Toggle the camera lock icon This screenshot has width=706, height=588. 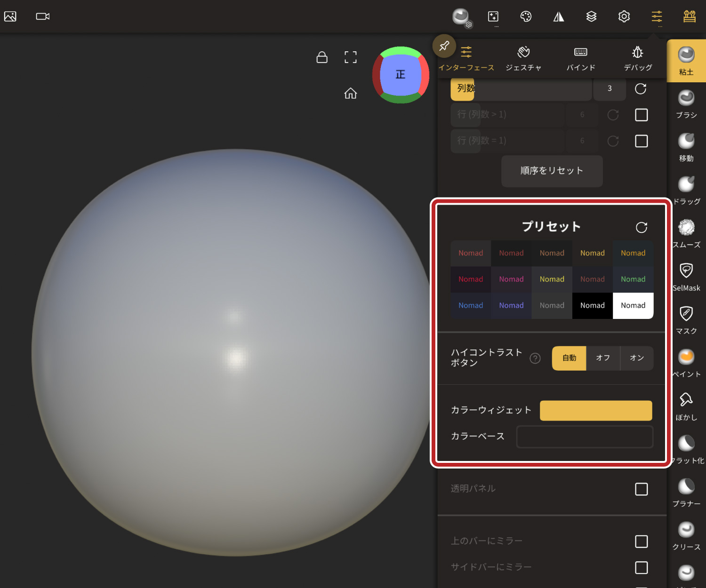322,57
